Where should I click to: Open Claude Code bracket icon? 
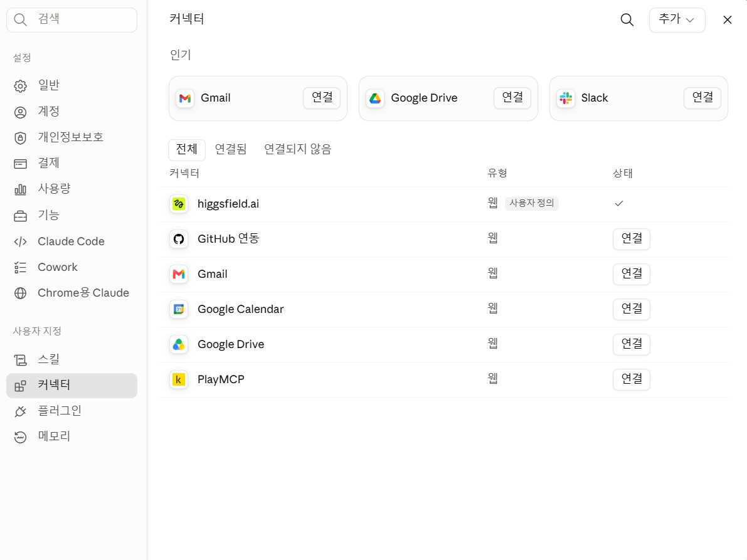click(x=21, y=242)
